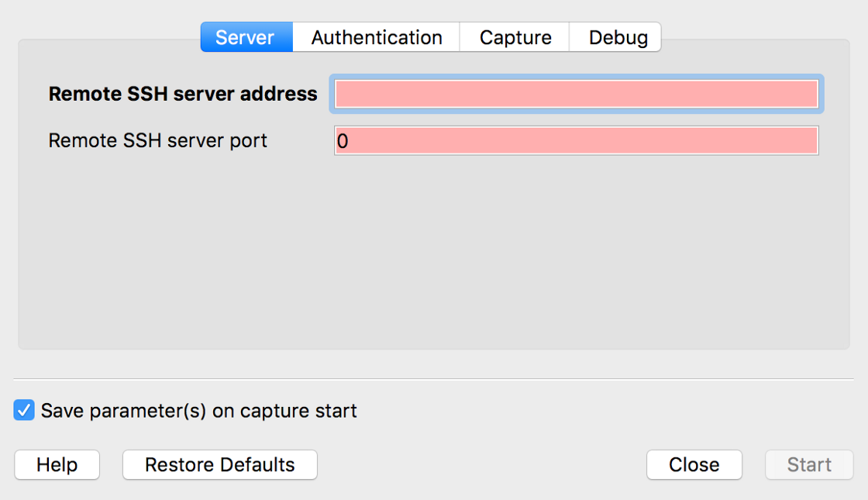The width and height of the screenshot is (868, 500).
Task: Toggle Save parameter(s) on capture start checkbox
Action: click(24, 410)
